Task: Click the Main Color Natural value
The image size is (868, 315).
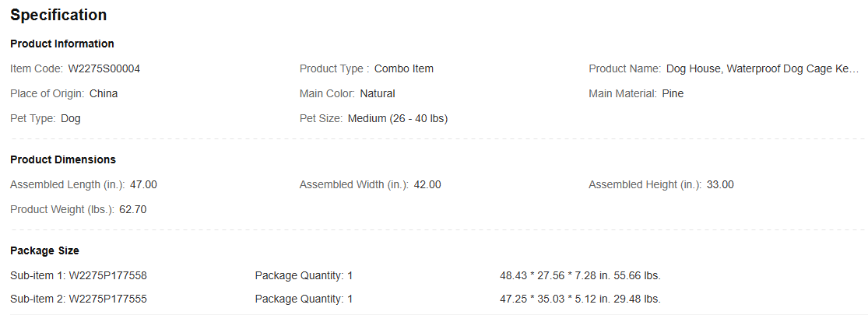Action: (377, 93)
